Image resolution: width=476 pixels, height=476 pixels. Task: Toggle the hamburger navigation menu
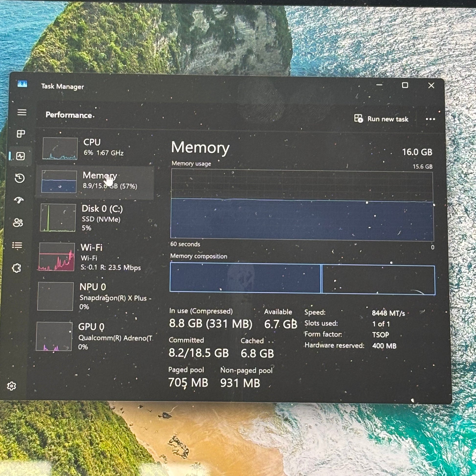[22, 112]
